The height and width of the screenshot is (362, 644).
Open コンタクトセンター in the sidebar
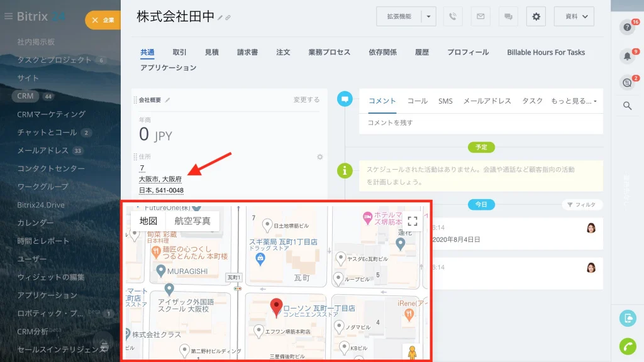(x=51, y=168)
